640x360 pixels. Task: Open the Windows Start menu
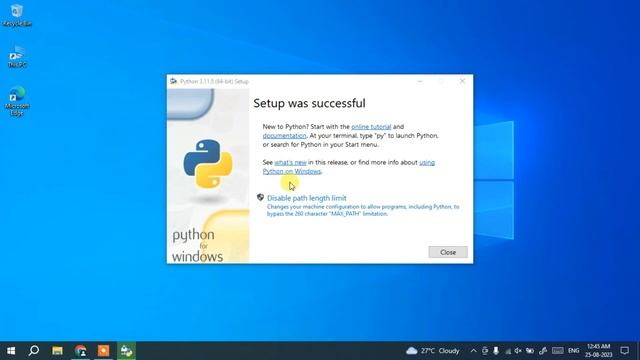tap(11, 351)
